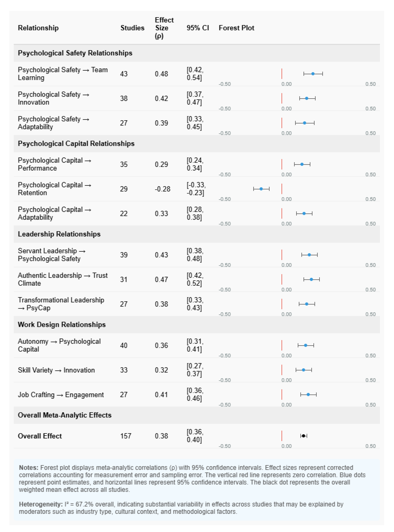Click the -0.28 effect size value

click(162, 189)
